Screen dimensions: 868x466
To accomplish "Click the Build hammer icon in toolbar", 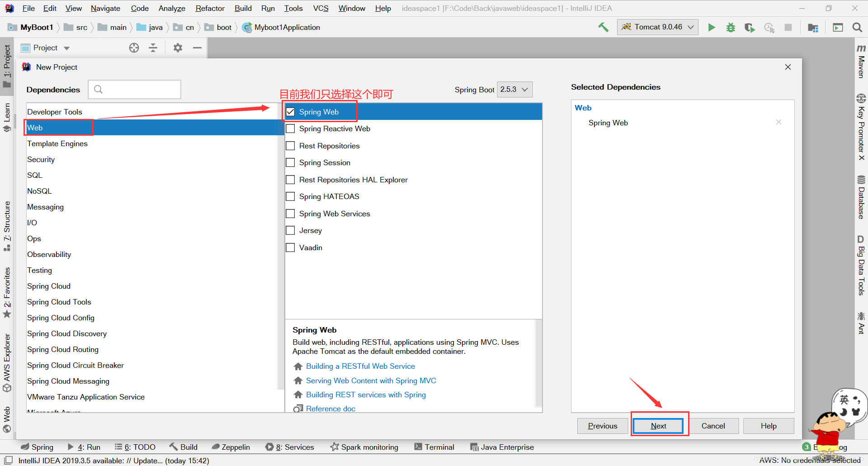I will coord(603,27).
